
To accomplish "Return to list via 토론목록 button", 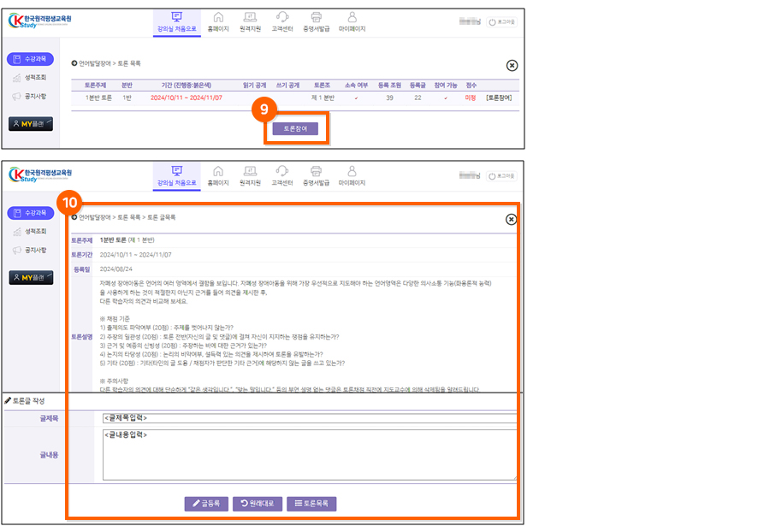I will click(x=311, y=504).
